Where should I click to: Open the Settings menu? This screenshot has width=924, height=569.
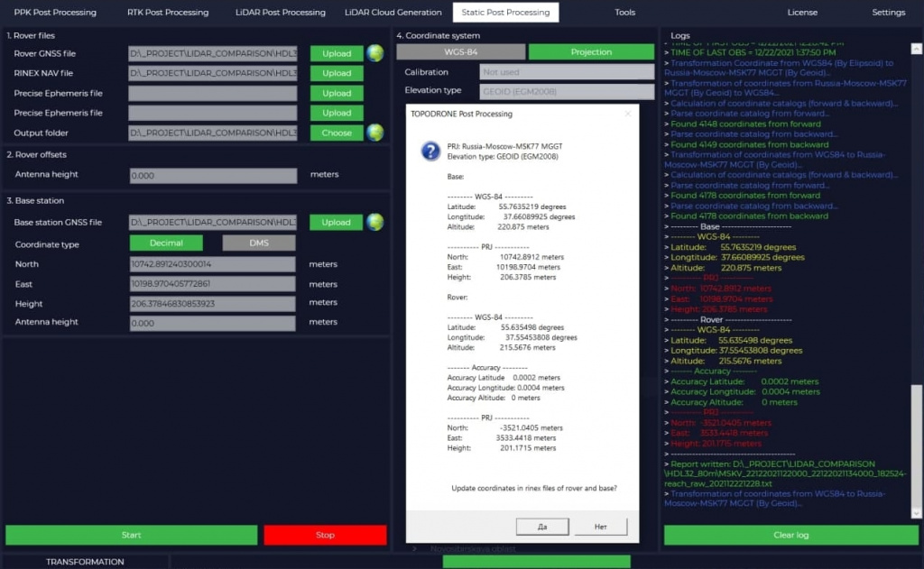(888, 13)
